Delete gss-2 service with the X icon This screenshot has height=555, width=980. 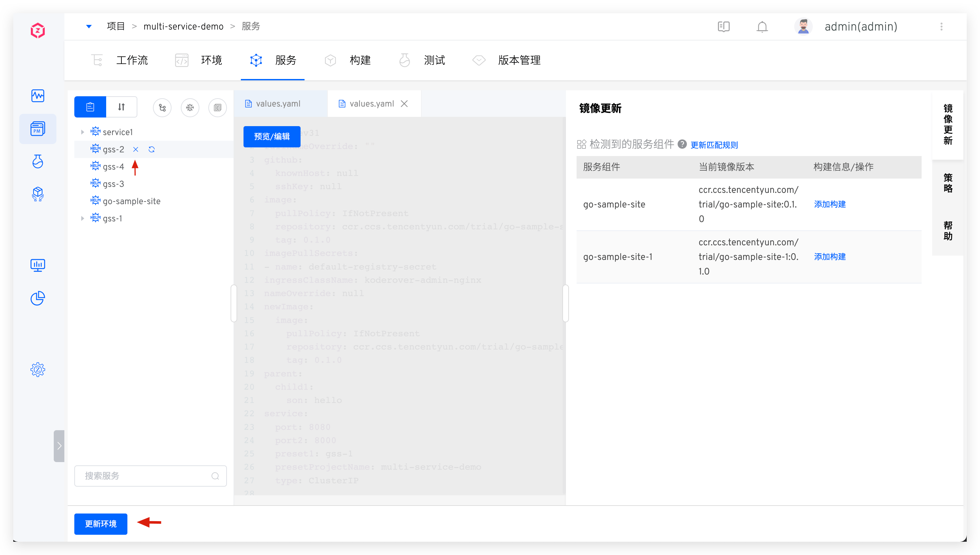click(x=136, y=149)
